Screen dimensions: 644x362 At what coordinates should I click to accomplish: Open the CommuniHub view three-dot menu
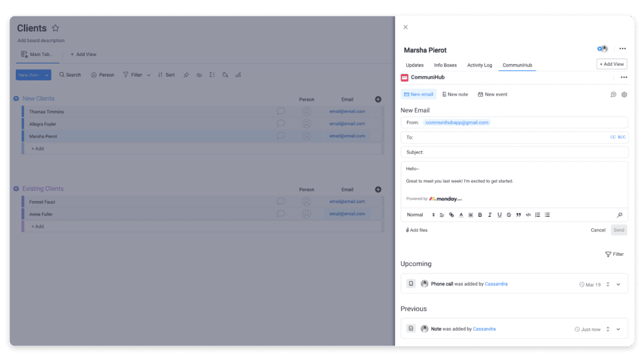pyautogui.click(x=624, y=77)
